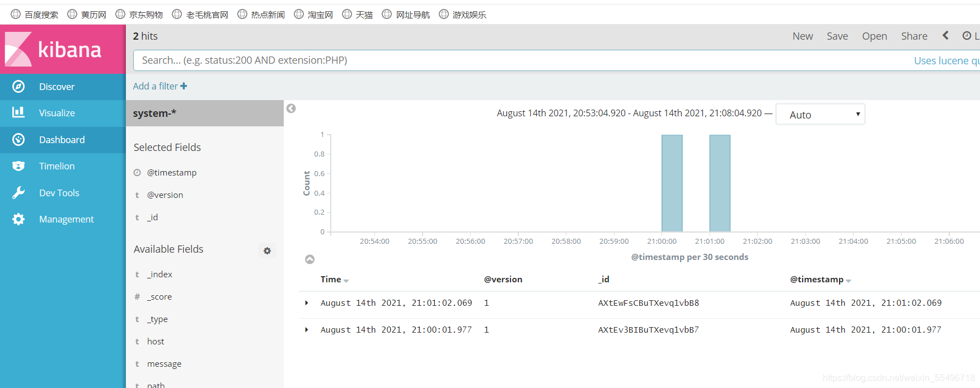This screenshot has height=388, width=980.
Task: Go to Discover section
Action: pos(63,87)
